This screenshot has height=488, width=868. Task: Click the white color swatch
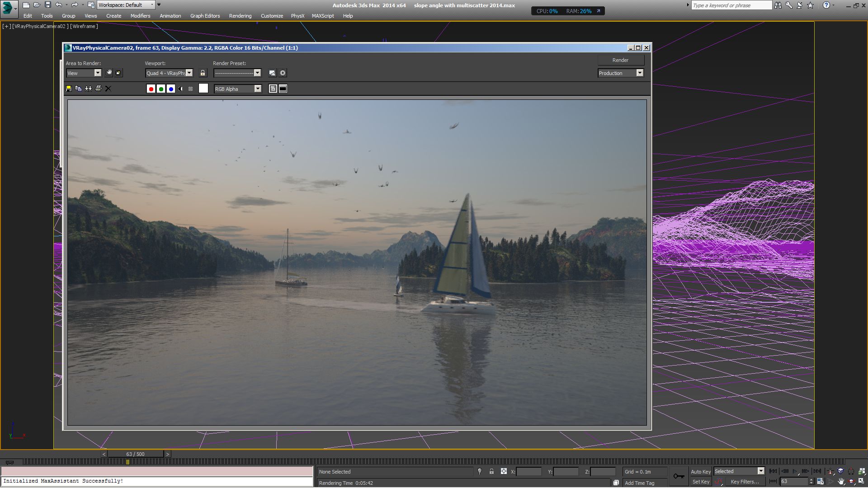(203, 89)
